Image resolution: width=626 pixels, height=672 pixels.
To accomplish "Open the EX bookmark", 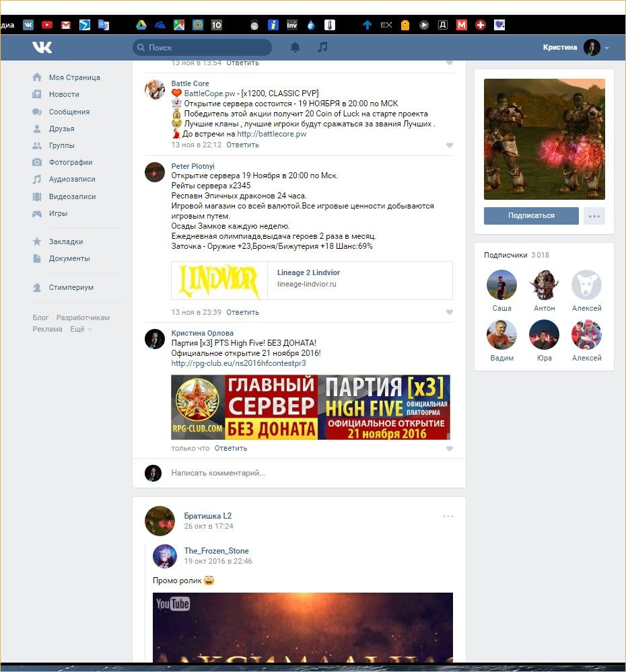I will 386,25.
